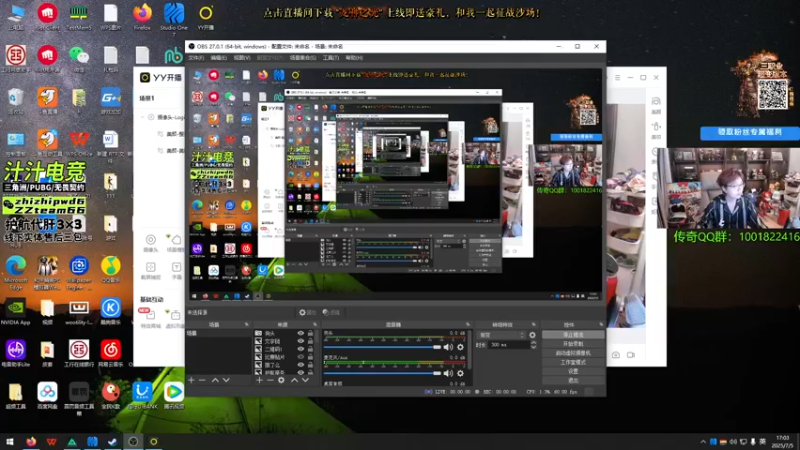Click the Windows Start button on taskbar
800x450 pixels.
tap(10, 442)
